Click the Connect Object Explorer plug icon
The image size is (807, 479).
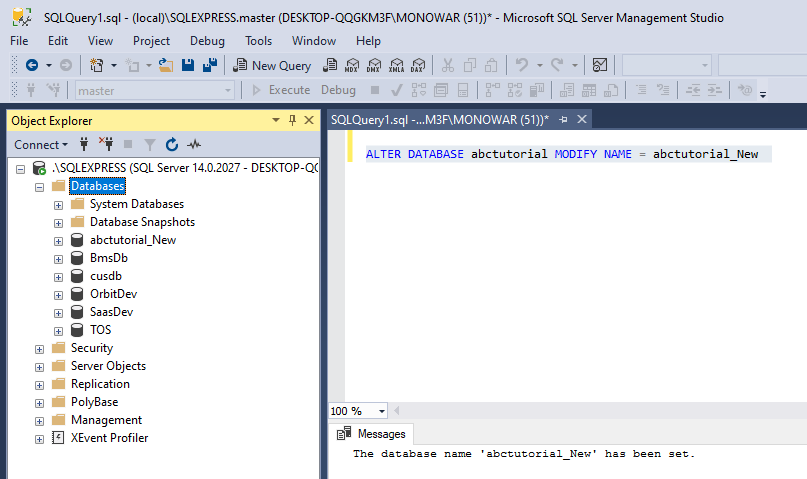click(x=84, y=145)
